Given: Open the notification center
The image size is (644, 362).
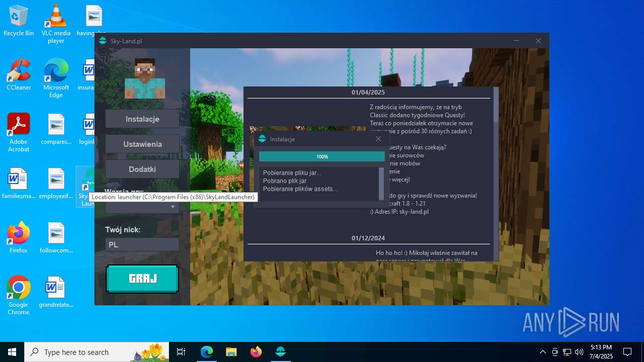Looking at the screenshot, I should pyautogui.click(x=627, y=352).
